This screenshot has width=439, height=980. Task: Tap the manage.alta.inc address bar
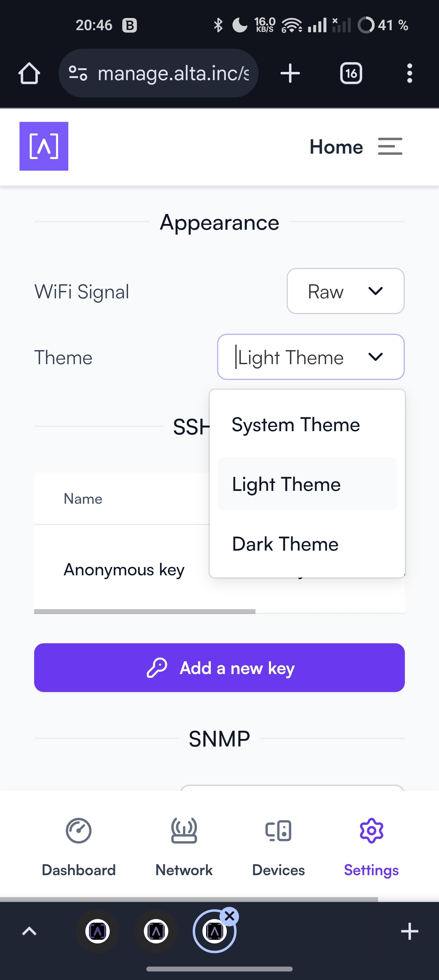pyautogui.click(x=159, y=73)
